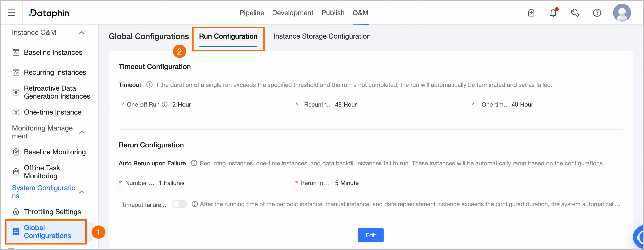Image resolution: width=644 pixels, height=250 pixels.
Task: Switch to the Pipeline top menu
Action: click(252, 13)
